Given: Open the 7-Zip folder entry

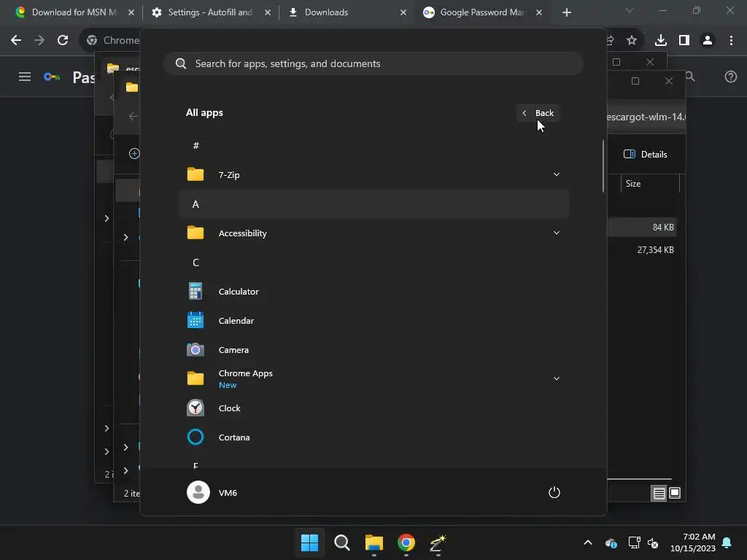Looking at the screenshot, I should pyautogui.click(x=373, y=175).
